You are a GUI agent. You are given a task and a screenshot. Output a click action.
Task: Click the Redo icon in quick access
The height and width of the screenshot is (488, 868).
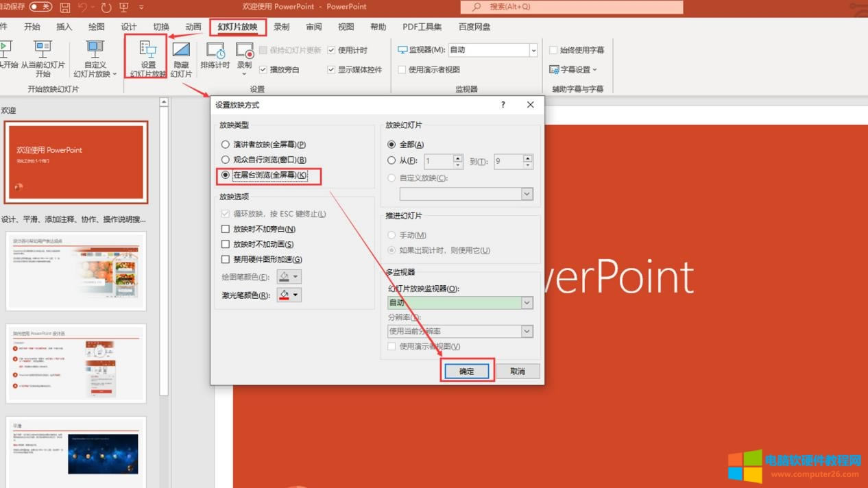coord(106,8)
